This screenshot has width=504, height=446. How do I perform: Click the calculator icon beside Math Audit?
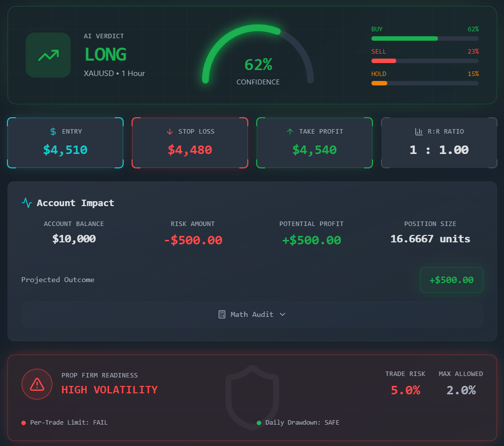click(x=220, y=314)
